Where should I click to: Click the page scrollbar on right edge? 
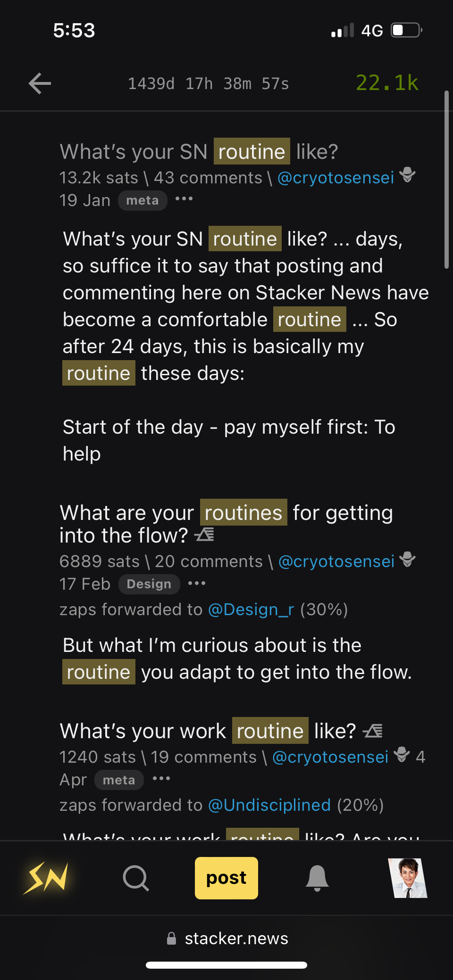[446, 180]
